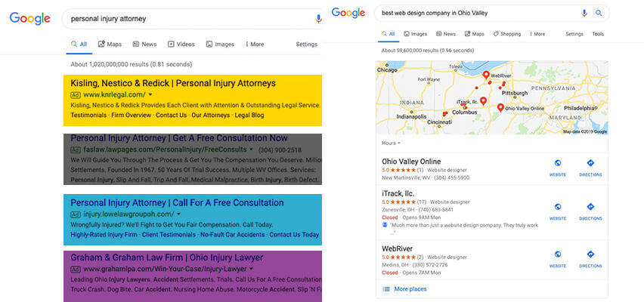Expand the Hours filter dropdown
The image size is (644, 302).
tap(391, 143)
